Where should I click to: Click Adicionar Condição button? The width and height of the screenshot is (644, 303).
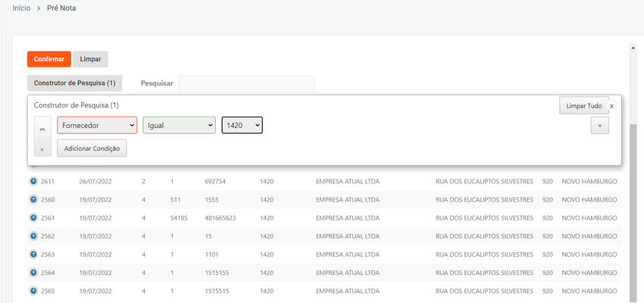tap(92, 148)
